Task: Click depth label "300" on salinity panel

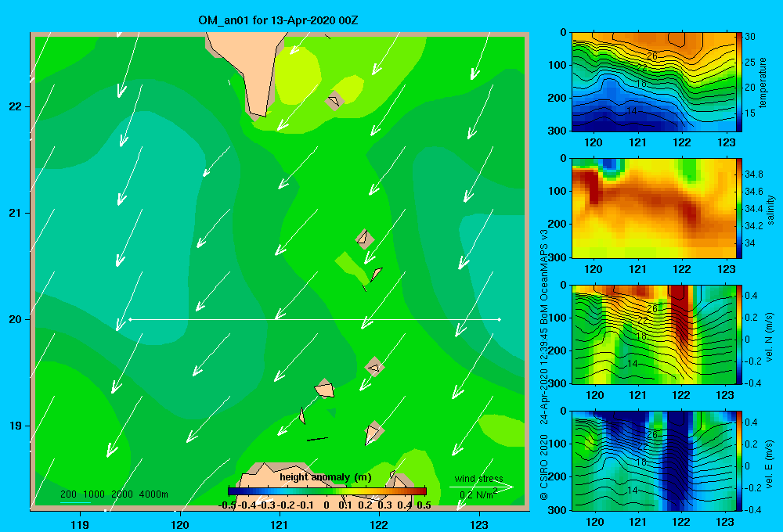Action: 556,257
